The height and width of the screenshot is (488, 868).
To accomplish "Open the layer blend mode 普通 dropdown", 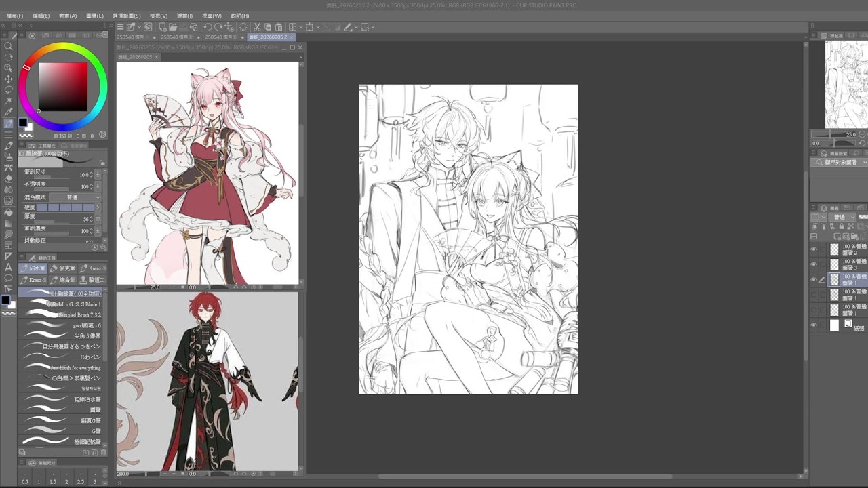I will [843, 217].
